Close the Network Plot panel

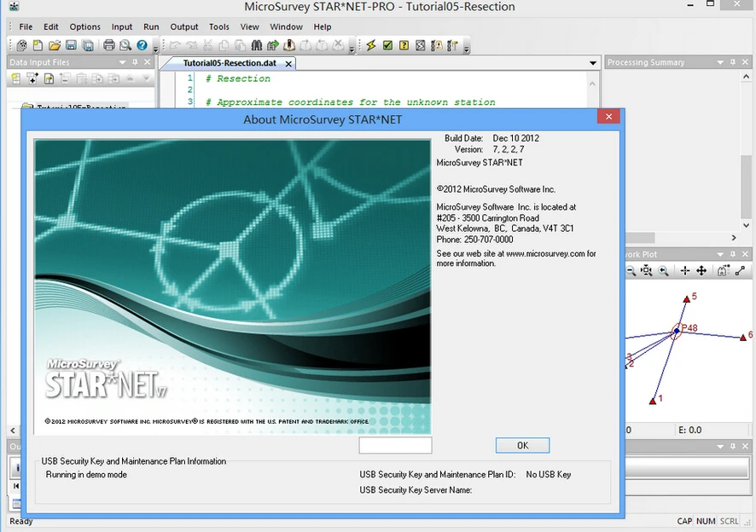pos(746,254)
